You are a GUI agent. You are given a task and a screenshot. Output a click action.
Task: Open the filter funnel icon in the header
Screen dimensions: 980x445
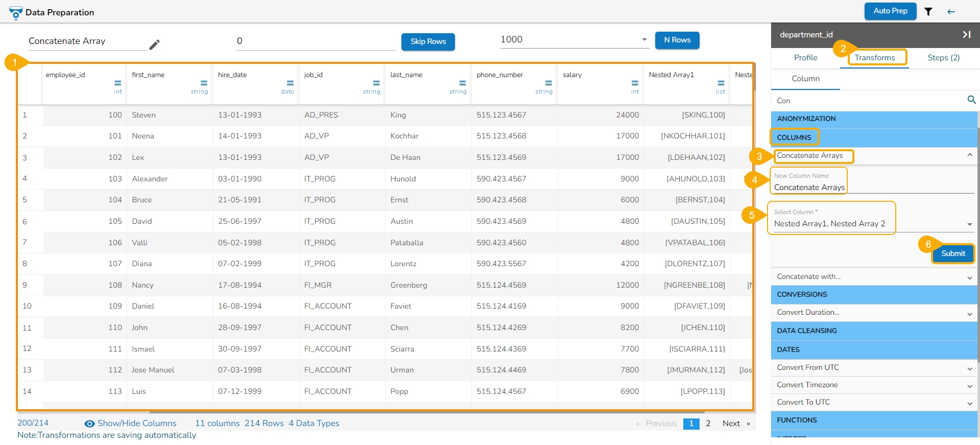pyautogui.click(x=928, y=12)
